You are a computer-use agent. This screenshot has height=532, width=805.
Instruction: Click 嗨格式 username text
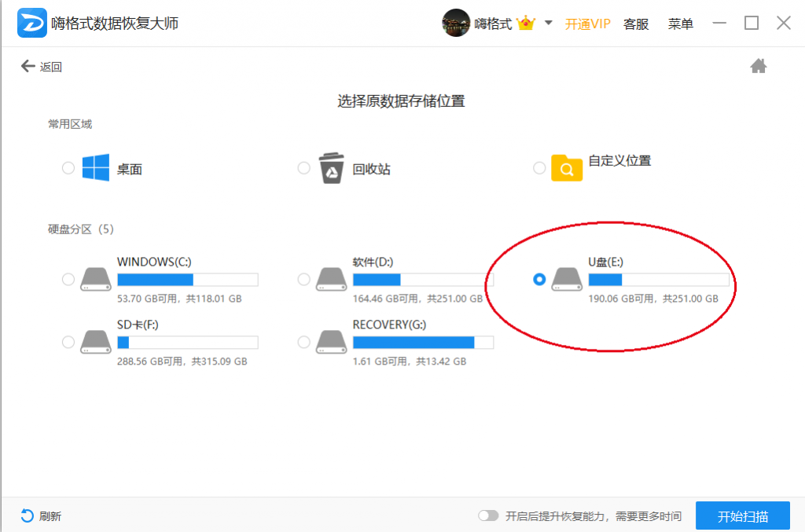[493, 24]
